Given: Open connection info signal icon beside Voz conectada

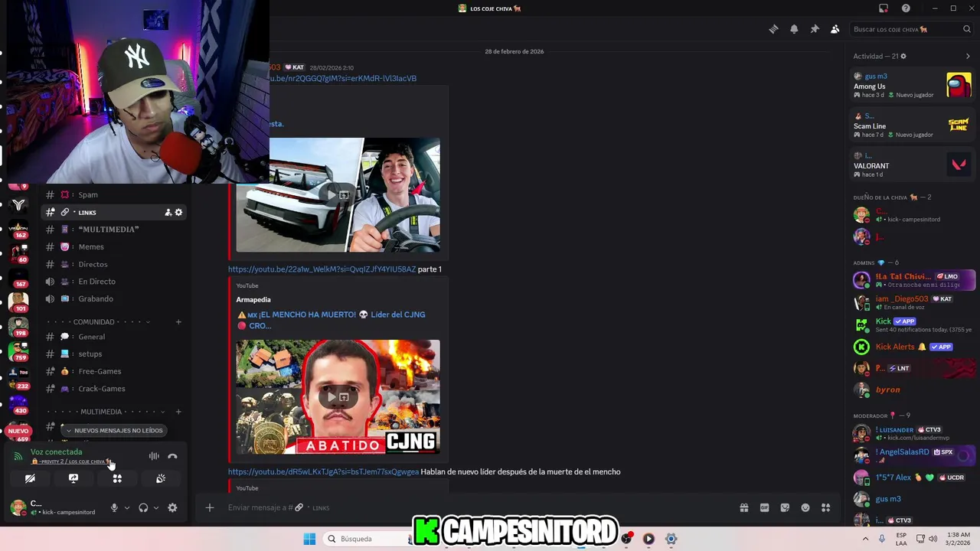Looking at the screenshot, I should coord(18,456).
